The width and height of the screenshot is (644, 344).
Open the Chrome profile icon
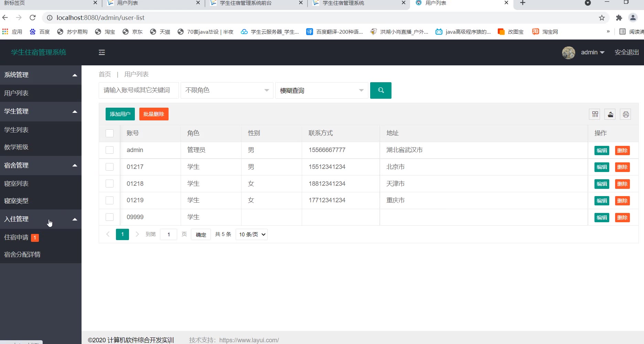tap(633, 18)
